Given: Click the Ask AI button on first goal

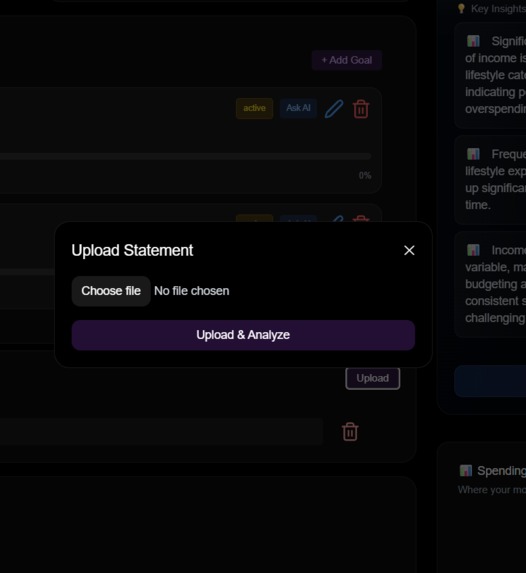Looking at the screenshot, I should pyautogui.click(x=298, y=108).
